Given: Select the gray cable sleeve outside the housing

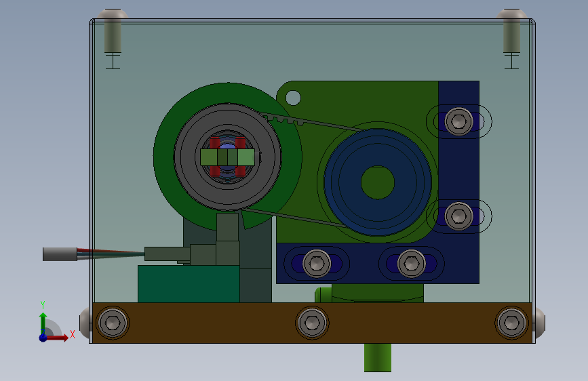Looking at the screenshot, I should pyautogui.click(x=60, y=254).
